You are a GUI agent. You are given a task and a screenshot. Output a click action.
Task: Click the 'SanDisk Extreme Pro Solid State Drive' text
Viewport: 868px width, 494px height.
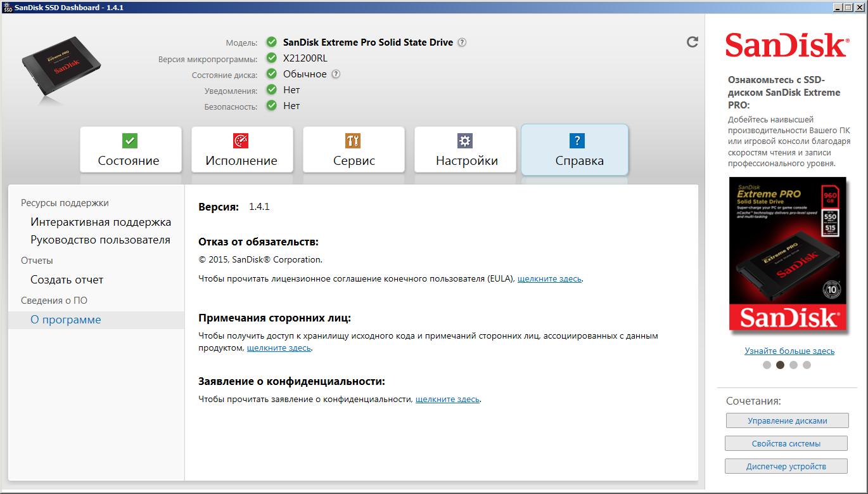click(x=368, y=42)
